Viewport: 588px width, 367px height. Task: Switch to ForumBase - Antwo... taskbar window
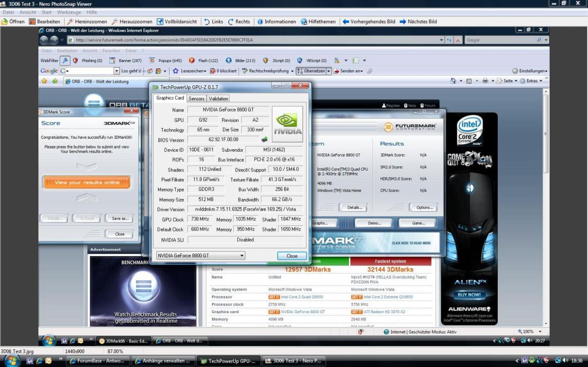click(97, 361)
